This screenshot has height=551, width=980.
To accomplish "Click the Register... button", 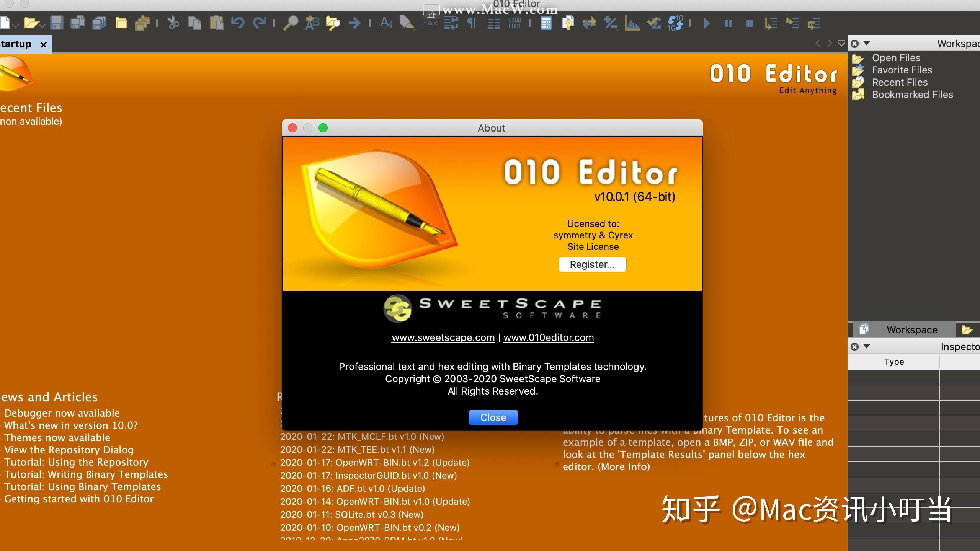I will point(592,264).
